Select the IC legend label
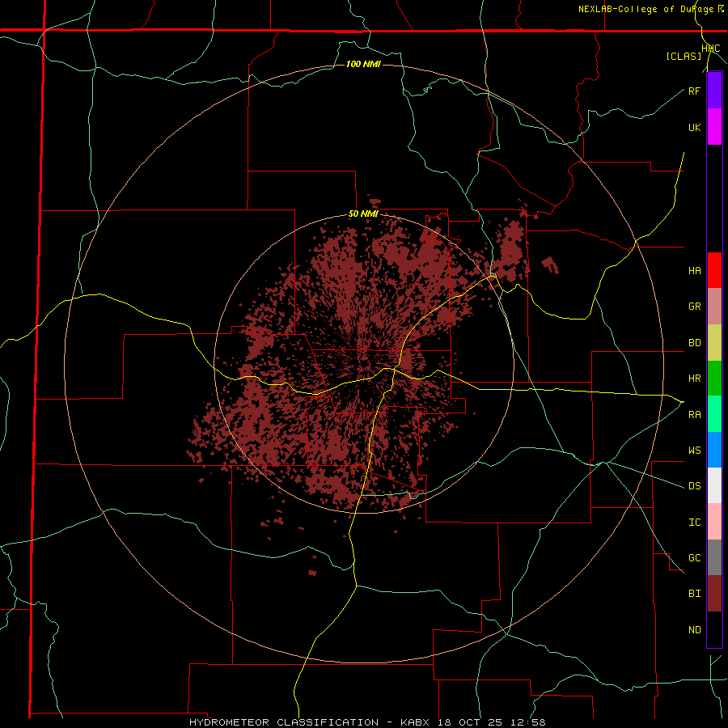 point(694,523)
